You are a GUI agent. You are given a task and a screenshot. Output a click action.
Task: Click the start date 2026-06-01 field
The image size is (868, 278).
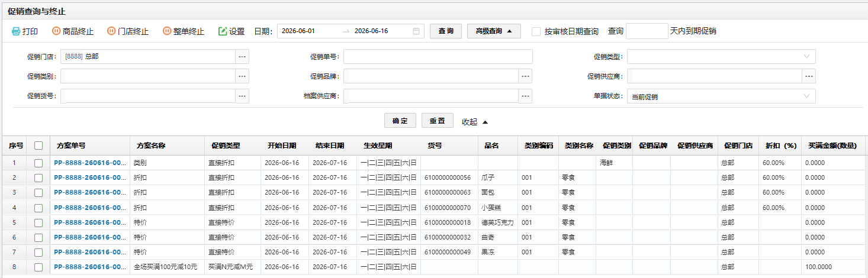coord(298,31)
